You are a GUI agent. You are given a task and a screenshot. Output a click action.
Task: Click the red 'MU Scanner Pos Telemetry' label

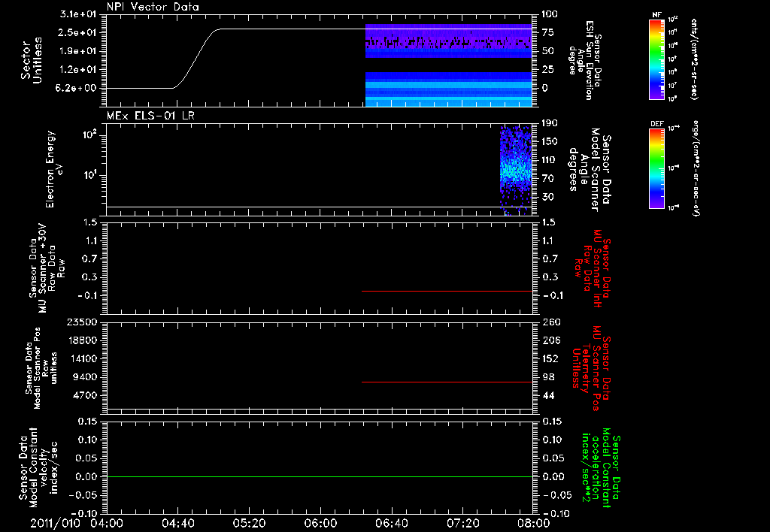pos(593,368)
